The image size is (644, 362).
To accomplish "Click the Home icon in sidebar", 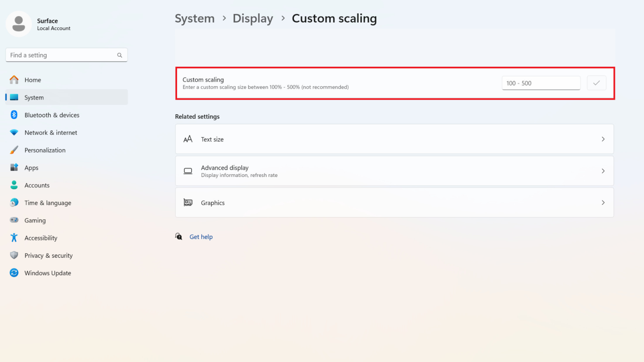I will pos(14,80).
